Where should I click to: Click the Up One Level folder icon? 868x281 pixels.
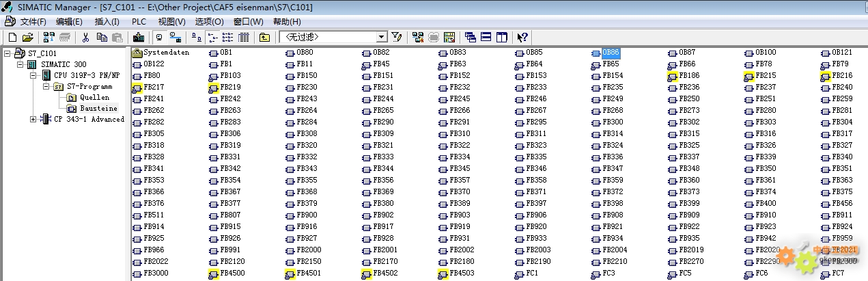264,36
